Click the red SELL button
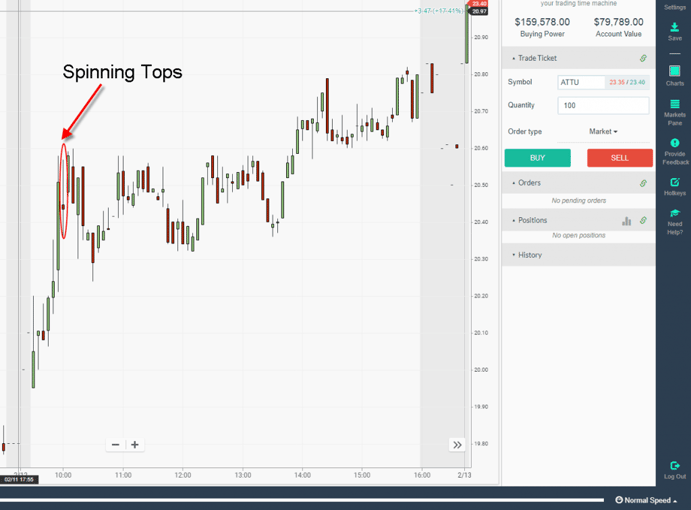This screenshot has height=510, width=691. 619,158
